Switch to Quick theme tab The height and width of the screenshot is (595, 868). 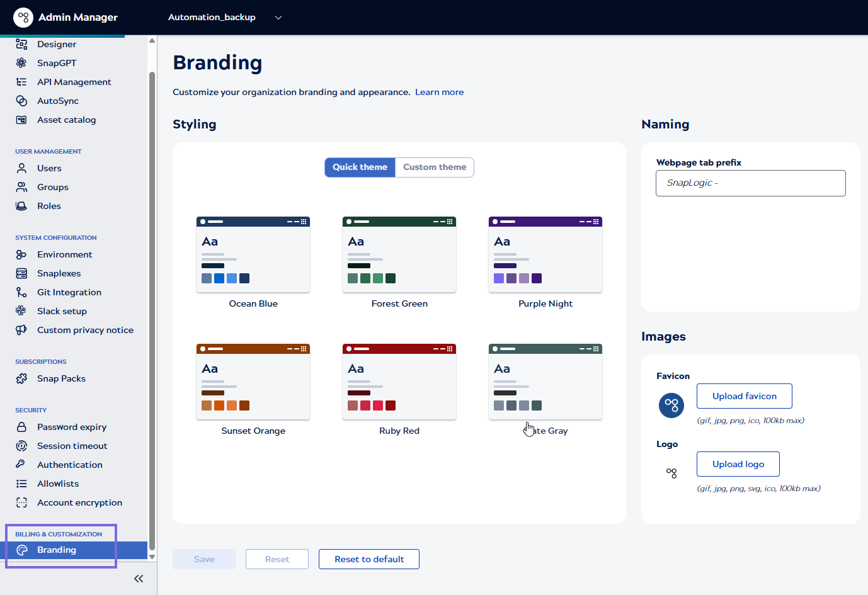point(360,167)
